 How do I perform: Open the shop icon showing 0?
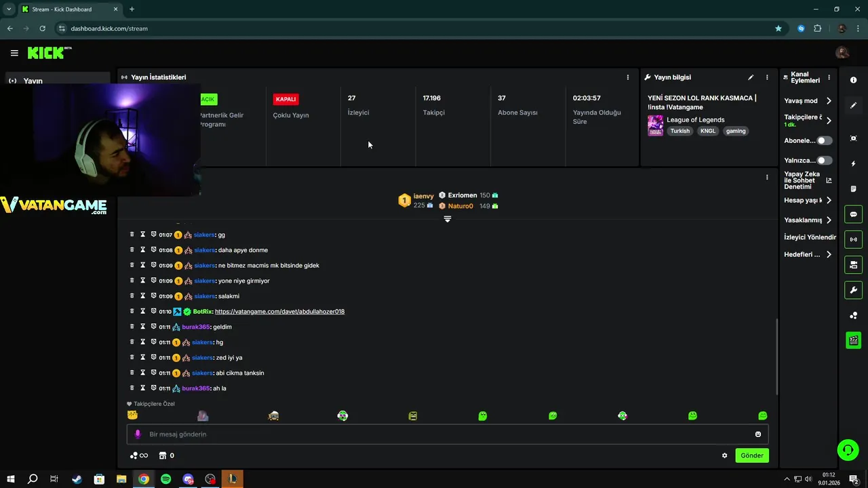[167, 455]
